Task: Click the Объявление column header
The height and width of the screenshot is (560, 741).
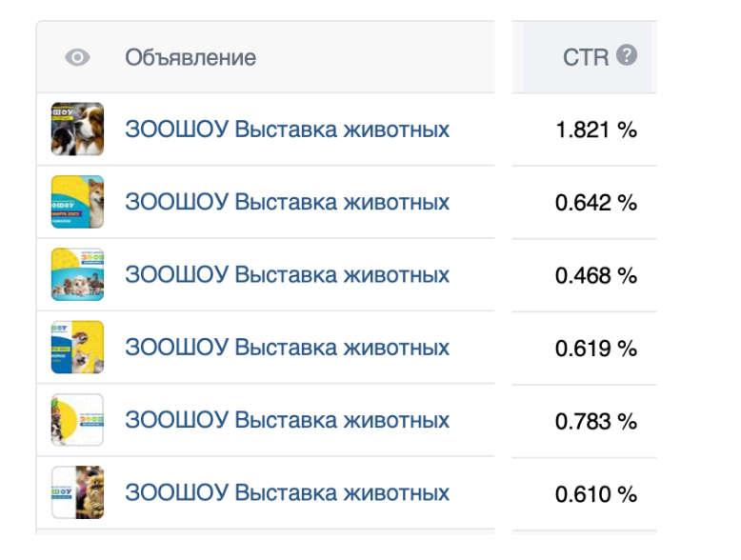Action: click(x=190, y=57)
